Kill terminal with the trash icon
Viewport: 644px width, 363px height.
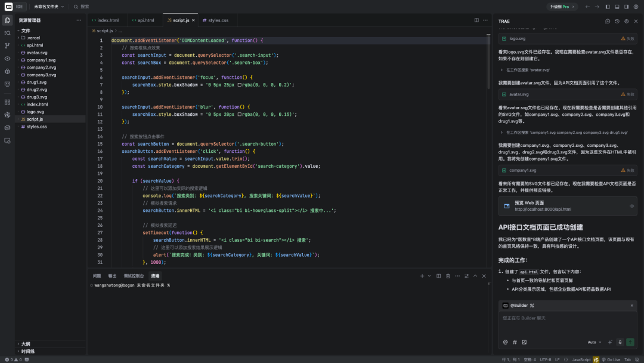448,276
